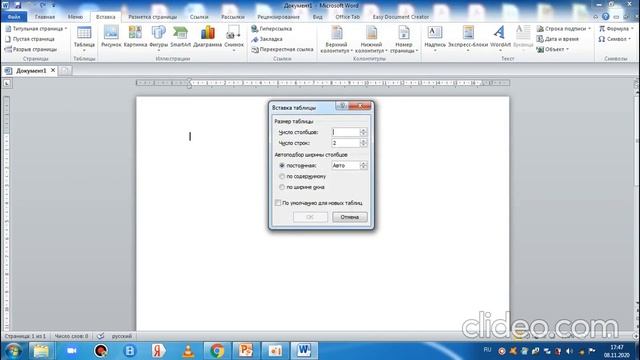Screen dimensions: 640x360
Task: Insert WordArt text
Action: pyautogui.click(x=500, y=38)
